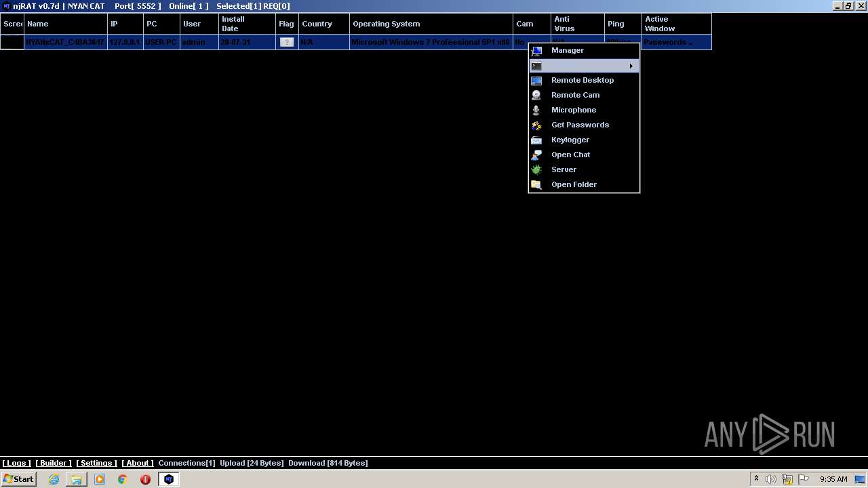Screen dimensions: 868x488
Task: Click the admin user cell
Action: (x=199, y=42)
